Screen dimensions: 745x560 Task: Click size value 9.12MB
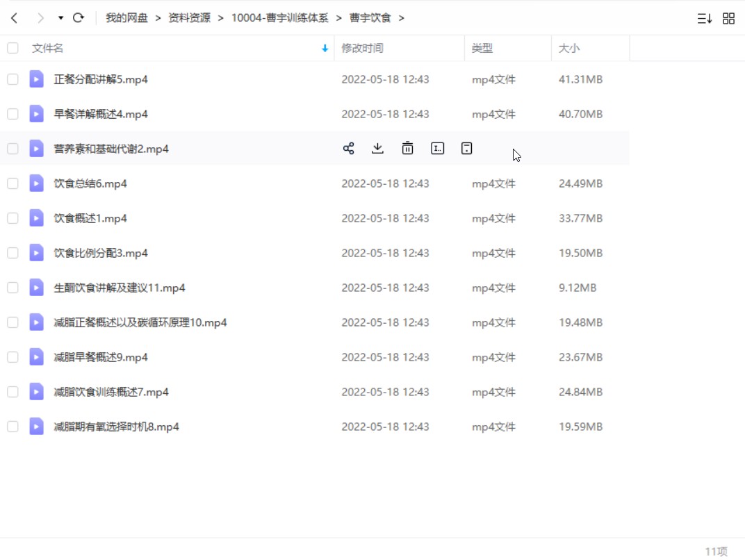[578, 288]
